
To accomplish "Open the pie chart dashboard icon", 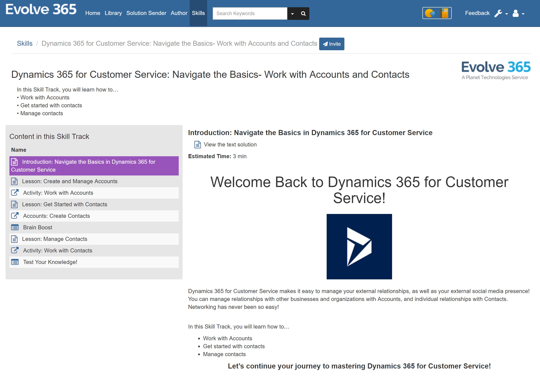I will tap(430, 13).
